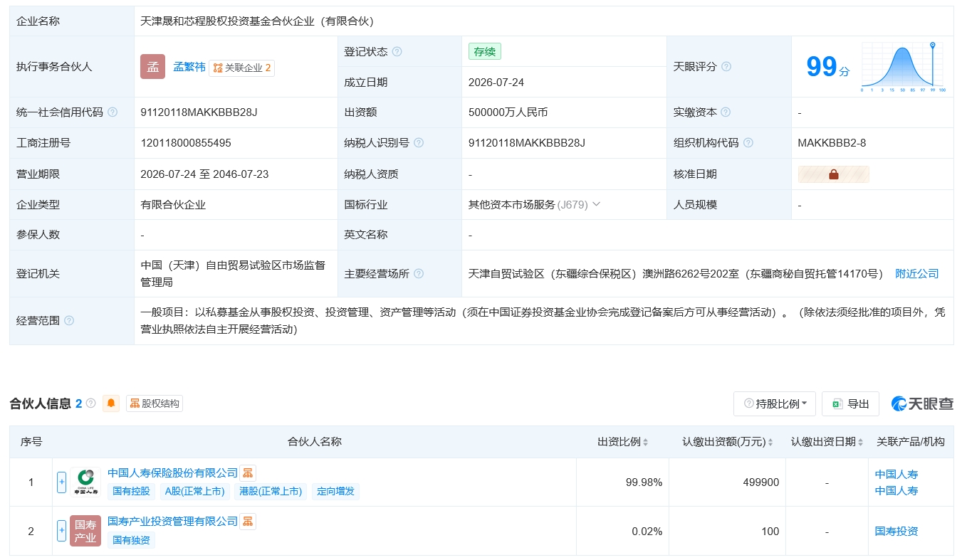Click the help icon beside 实缴资本
This screenshot has height=560, width=962.
tap(726, 112)
